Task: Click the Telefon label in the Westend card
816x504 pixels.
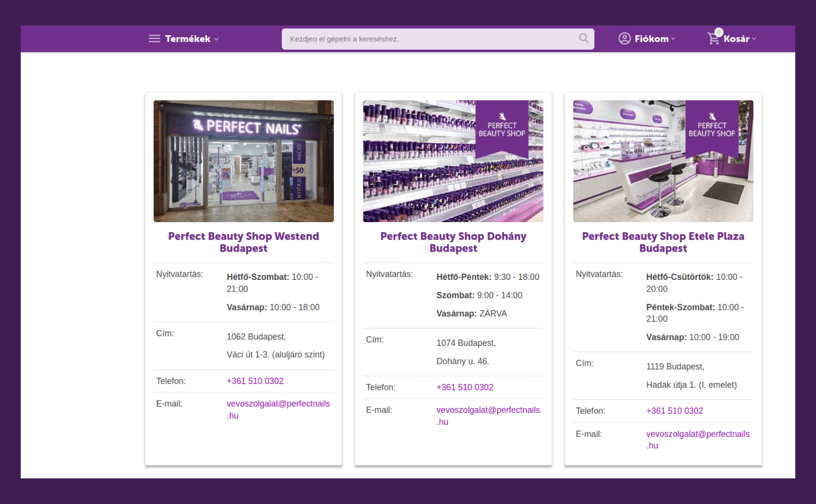Action: tap(171, 381)
